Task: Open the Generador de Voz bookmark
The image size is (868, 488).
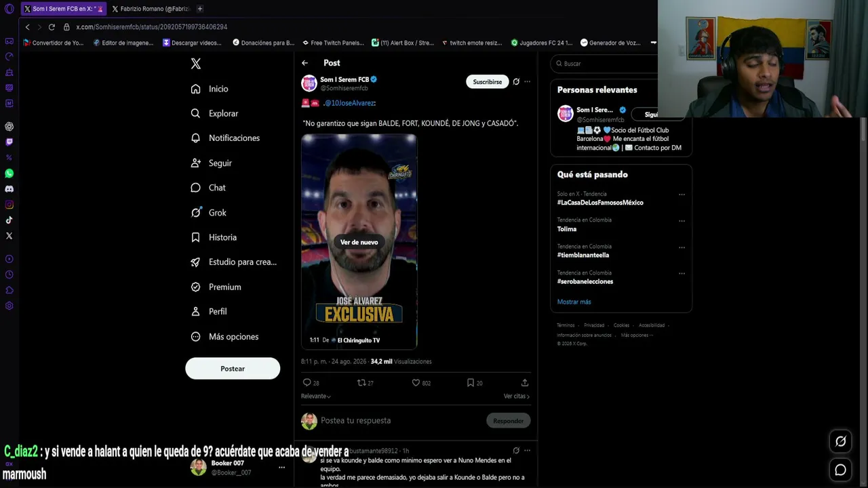Action: coord(611,43)
